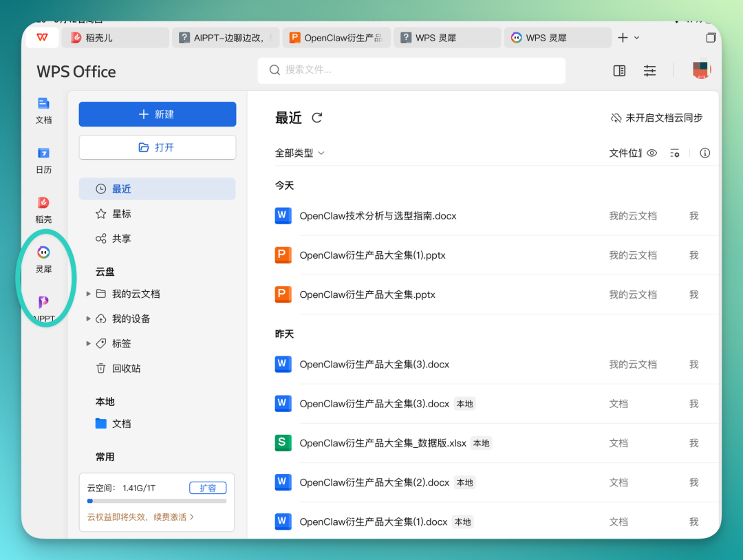Open the WPS home tab logo

(42, 37)
